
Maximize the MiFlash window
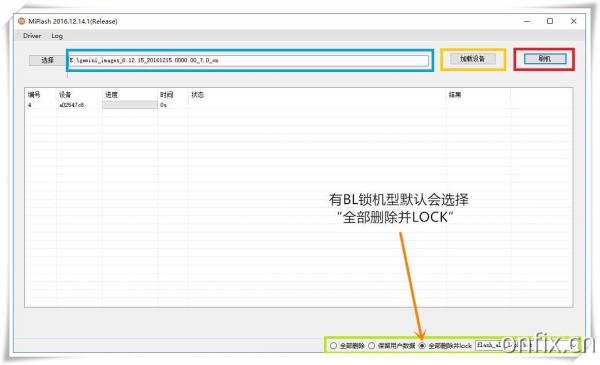pos(550,21)
